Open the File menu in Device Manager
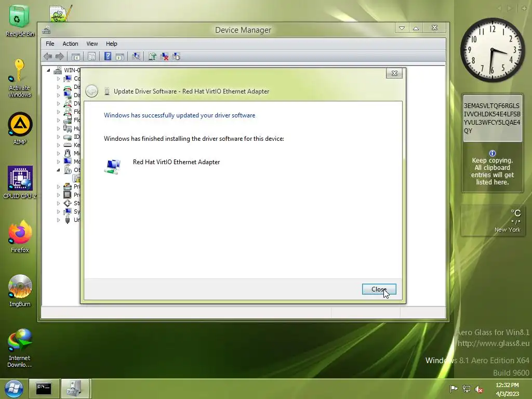This screenshot has width=532, height=399. [50, 44]
